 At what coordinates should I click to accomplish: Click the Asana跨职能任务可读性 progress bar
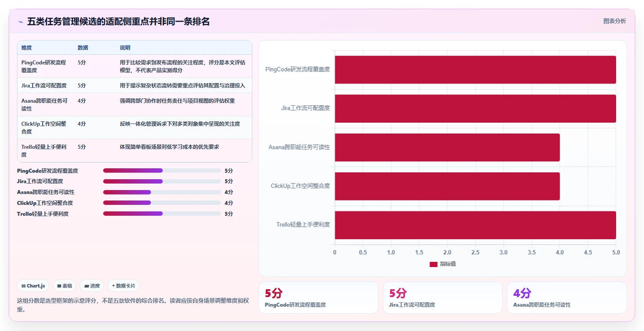pos(162,192)
